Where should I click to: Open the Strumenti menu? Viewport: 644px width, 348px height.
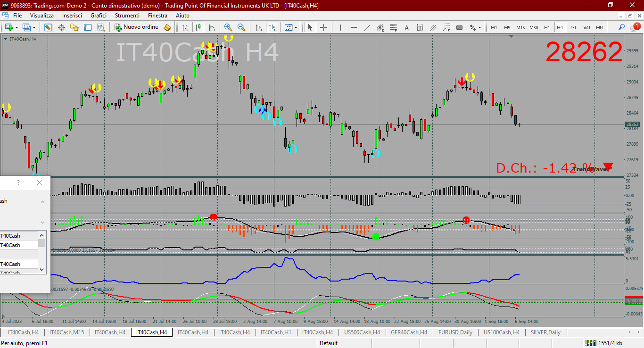pyautogui.click(x=127, y=16)
